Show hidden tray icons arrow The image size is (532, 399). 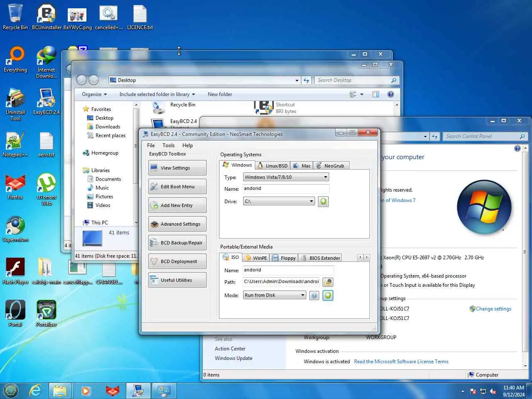(x=463, y=391)
